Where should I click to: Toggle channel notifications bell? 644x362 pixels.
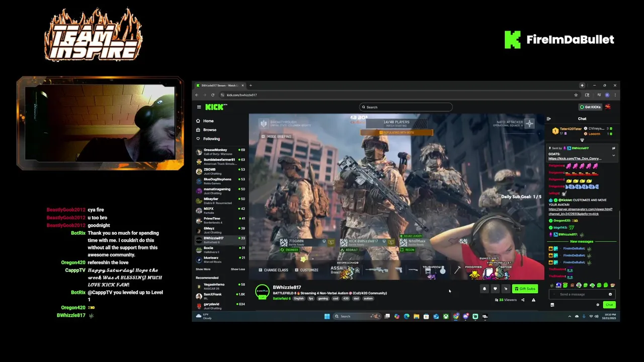click(485, 289)
